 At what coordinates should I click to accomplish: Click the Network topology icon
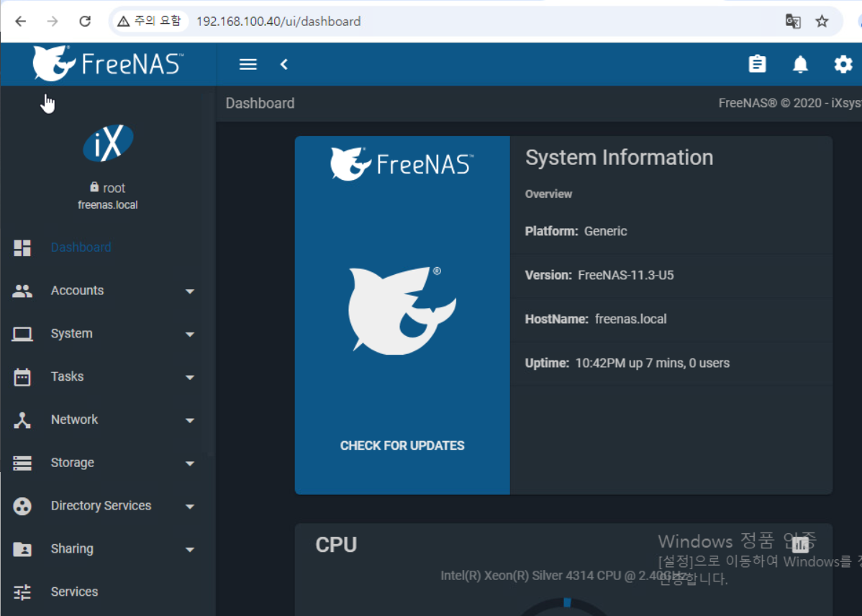point(22,420)
